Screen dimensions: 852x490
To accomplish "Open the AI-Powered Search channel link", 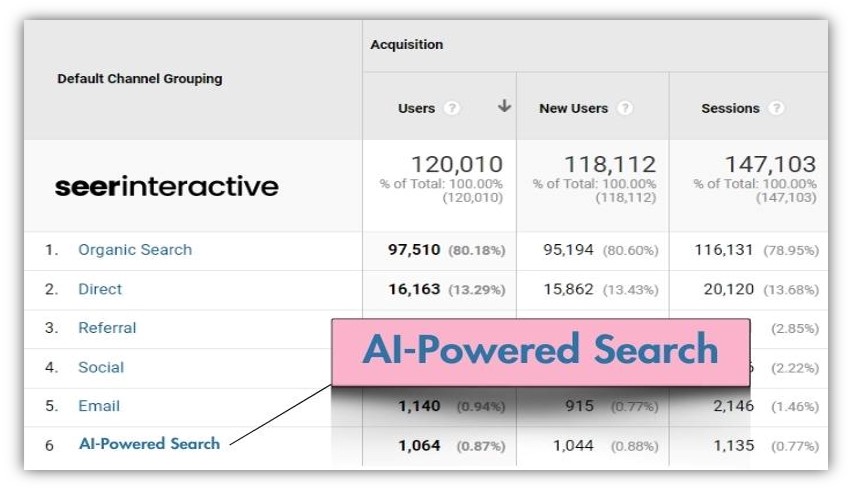I will point(149,444).
